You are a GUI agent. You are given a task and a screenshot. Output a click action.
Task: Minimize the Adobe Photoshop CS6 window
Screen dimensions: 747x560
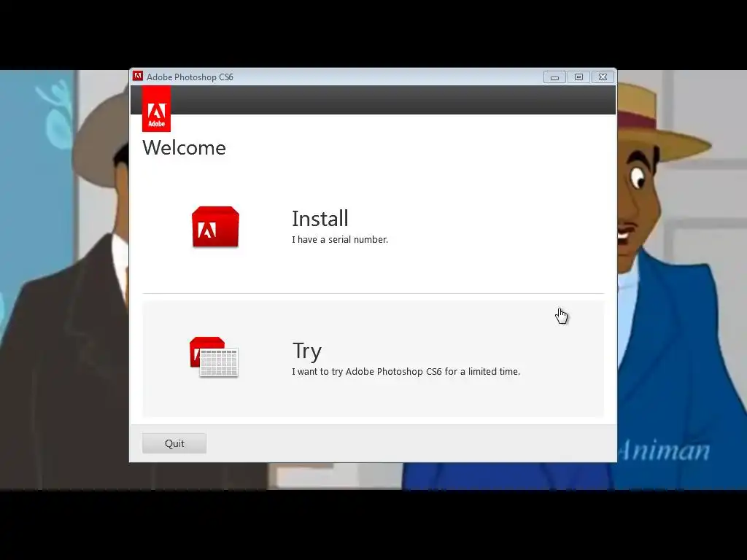point(554,77)
